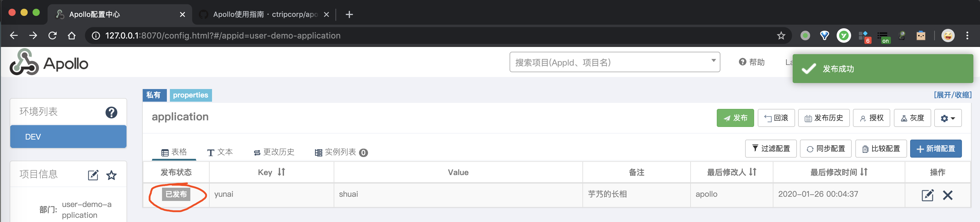Click the Apollo logo
The width and height of the screenshot is (980, 222).
pyautogui.click(x=49, y=63)
